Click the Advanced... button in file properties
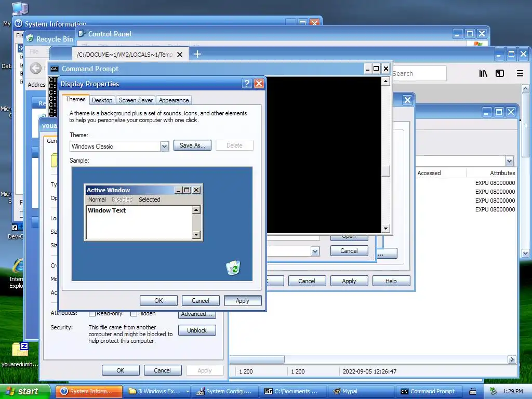This screenshot has height=399, width=532. click(x=197, y=314)
